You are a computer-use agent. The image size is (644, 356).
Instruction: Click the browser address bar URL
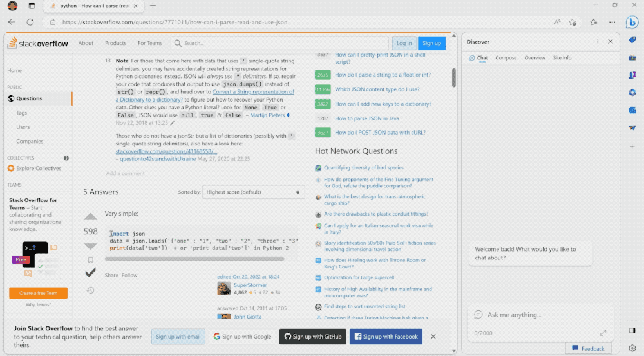tap(175, 22)
